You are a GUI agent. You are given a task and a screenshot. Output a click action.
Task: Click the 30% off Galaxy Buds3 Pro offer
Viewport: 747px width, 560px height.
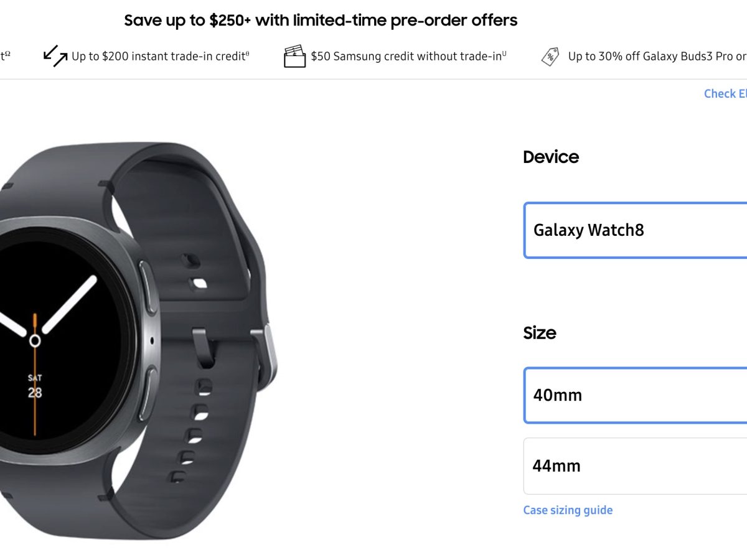[x=657, y=57]
